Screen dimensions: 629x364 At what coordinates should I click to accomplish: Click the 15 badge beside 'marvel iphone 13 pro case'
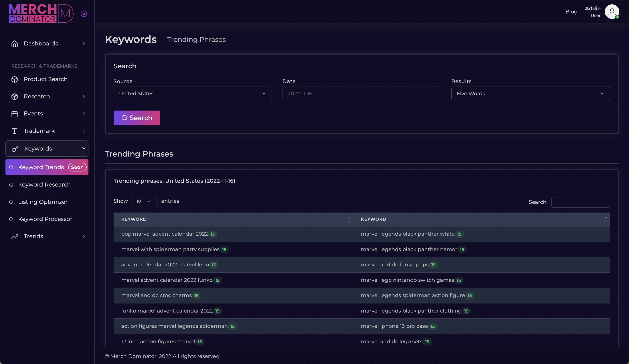click(x=433, y=326)
